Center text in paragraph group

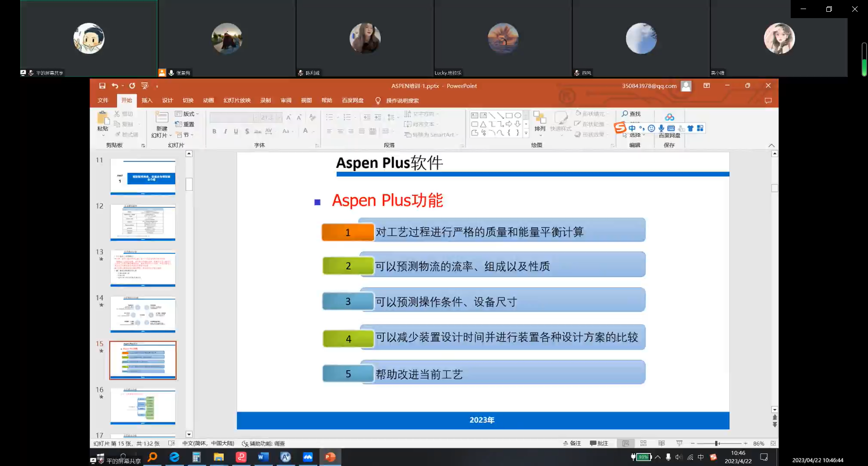(x=340, y=131)
